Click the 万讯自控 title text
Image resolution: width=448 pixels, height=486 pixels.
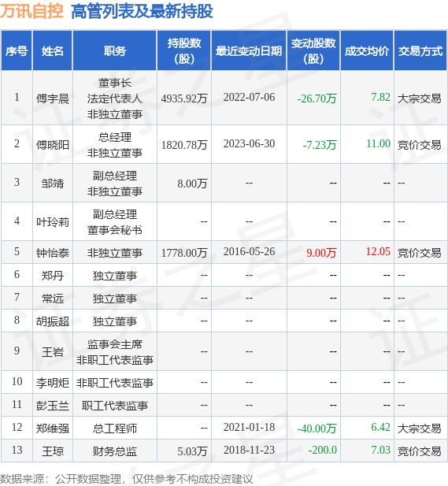click(31, 12)
